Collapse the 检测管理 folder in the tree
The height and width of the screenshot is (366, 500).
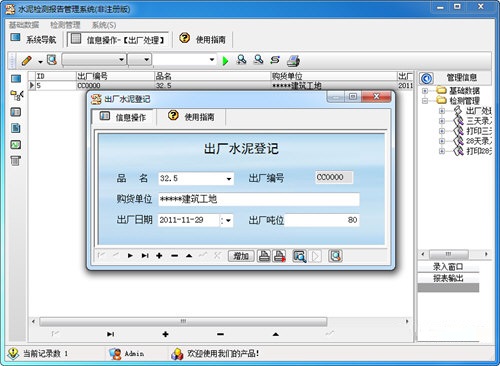(425, 100)
